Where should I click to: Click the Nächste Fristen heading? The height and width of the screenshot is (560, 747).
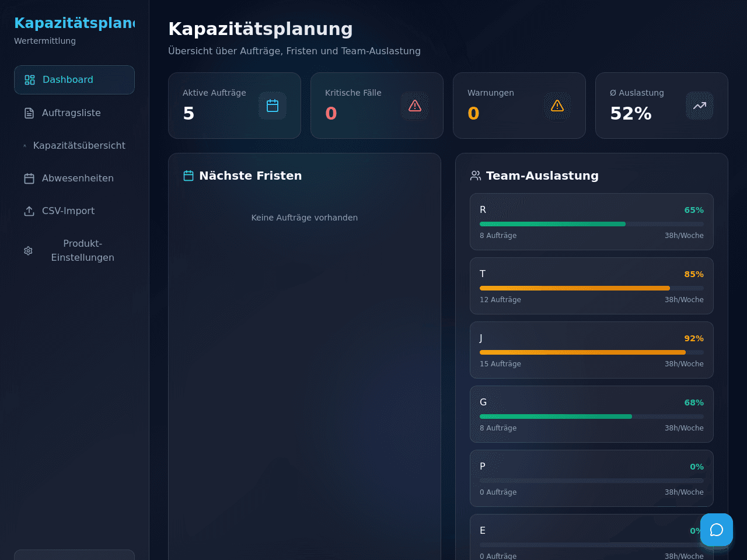coord(250,176)
